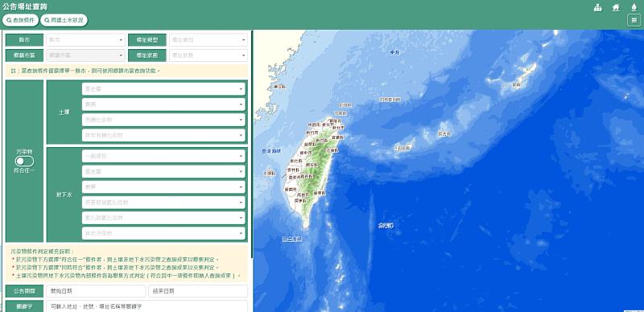Click the 場址類型 green label
The width and height of the screenshot is (644, 312).
147,40
